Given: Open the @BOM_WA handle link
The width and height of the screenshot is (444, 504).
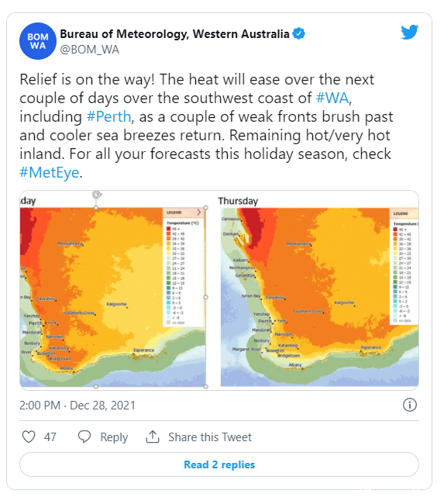Looking at the screenshot, I should 90,50.
